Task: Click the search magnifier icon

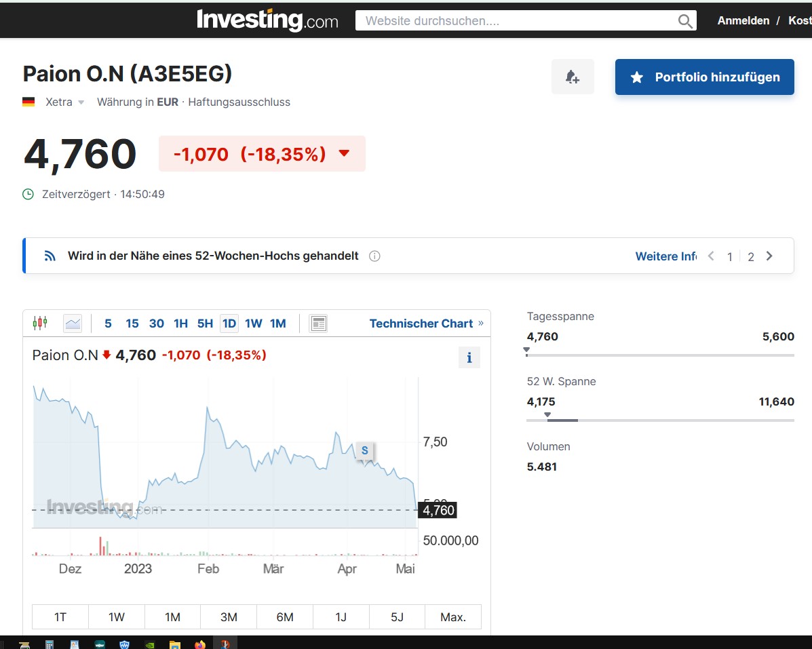Action: tap(685, 21)
